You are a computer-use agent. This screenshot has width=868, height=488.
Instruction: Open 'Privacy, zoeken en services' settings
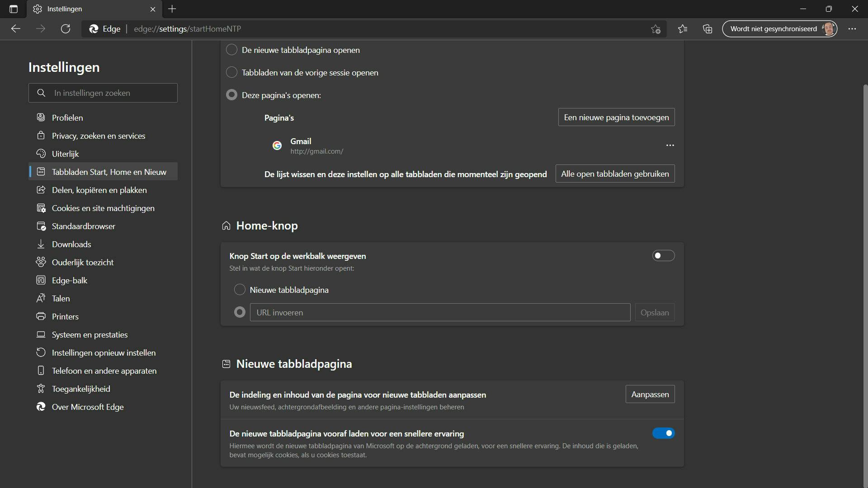[x=98, y=136]
